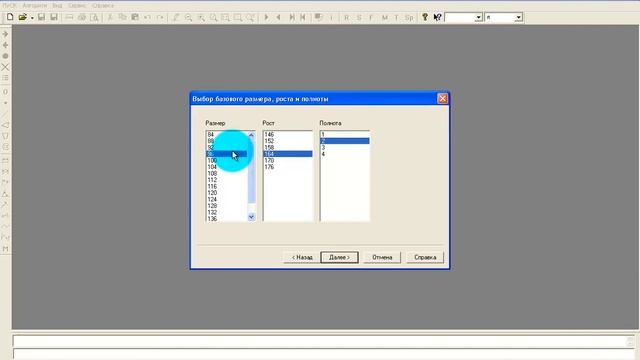Click the Cut scissors icon
640x360 pixels.
[110, 17]
